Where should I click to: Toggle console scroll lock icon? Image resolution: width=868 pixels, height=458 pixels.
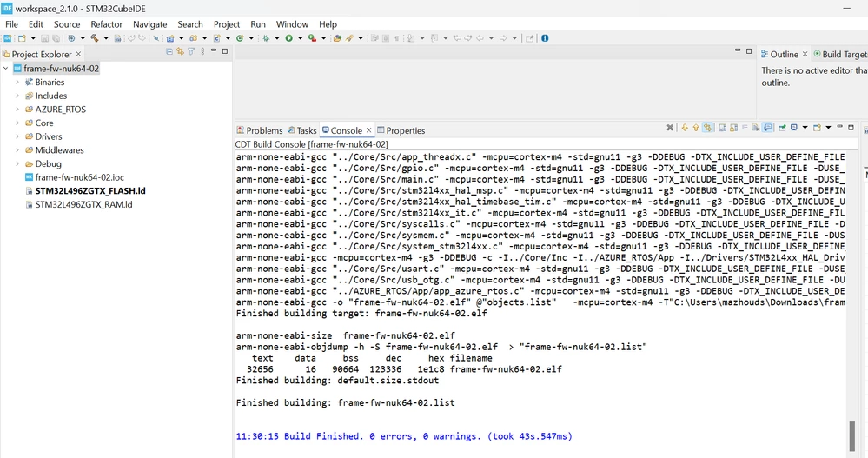click(733, 128)
